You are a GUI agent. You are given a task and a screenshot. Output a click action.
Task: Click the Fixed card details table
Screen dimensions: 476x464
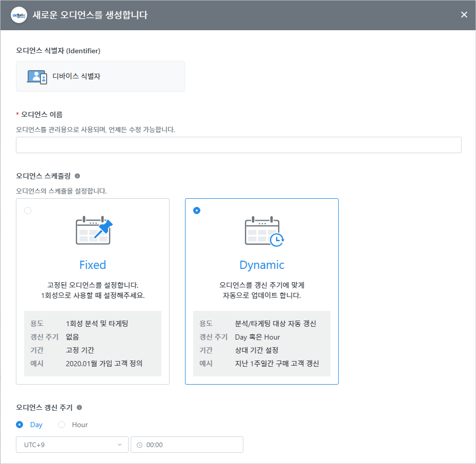point(93,344)
